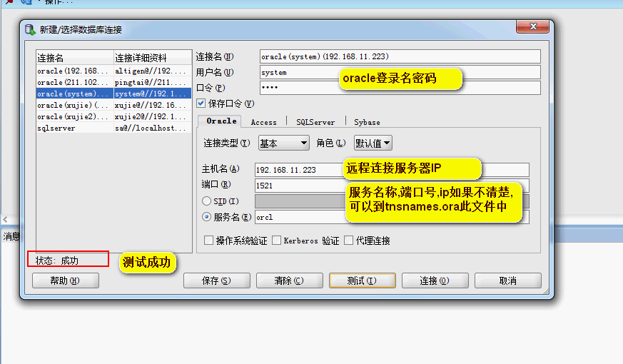623x364 pixels.
Task: Select the SID radio button
Action: (x=206, y=201)
